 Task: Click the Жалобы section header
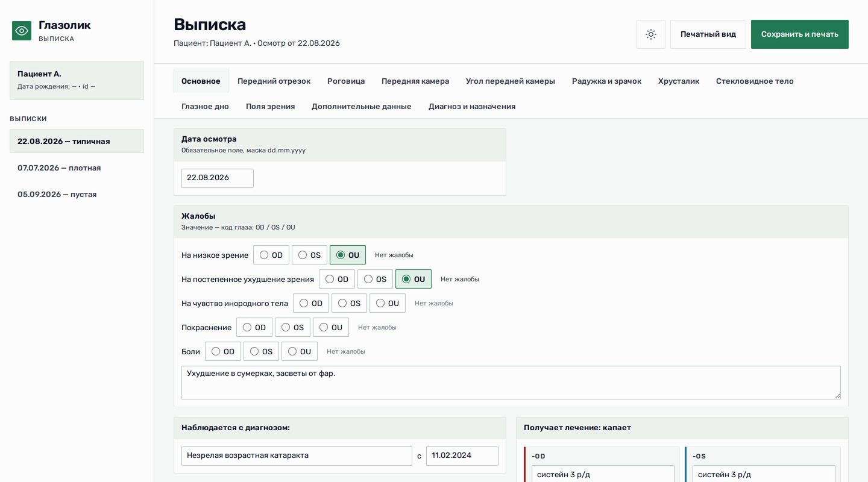(x=511, y=222)
